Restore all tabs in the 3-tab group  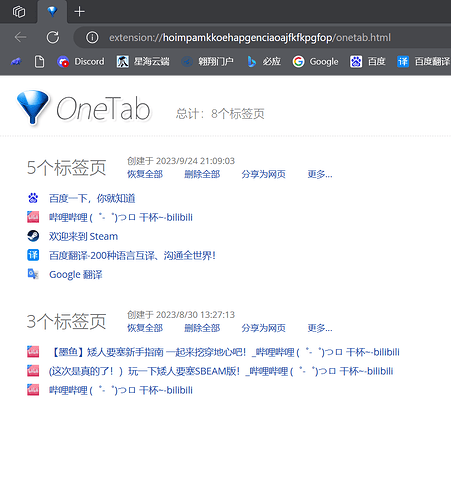[145, 328]
